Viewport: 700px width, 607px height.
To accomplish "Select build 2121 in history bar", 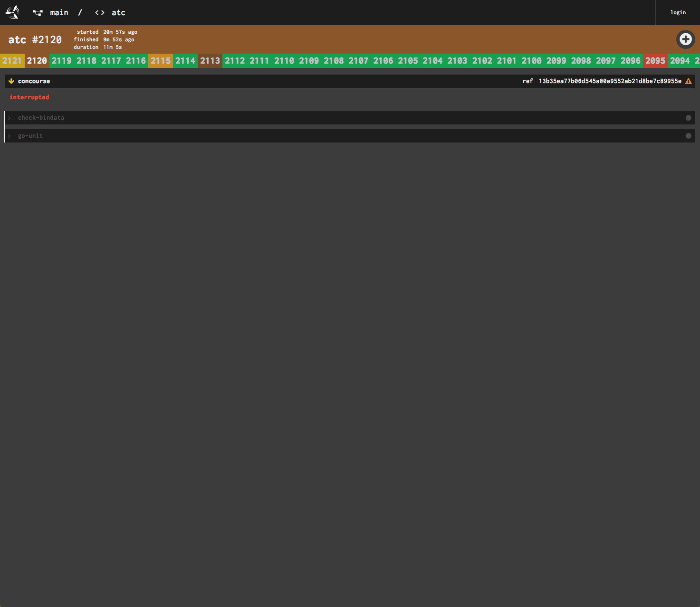I will click(12, 61).
